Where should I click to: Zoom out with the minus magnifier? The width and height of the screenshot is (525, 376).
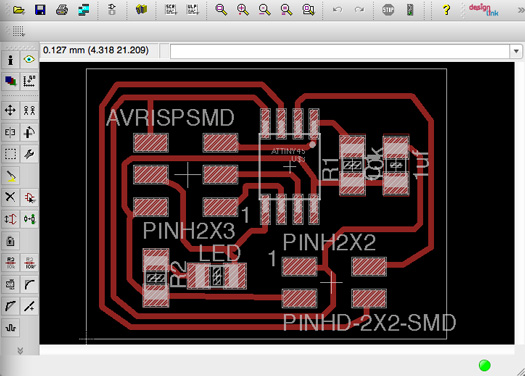(265, 10)
